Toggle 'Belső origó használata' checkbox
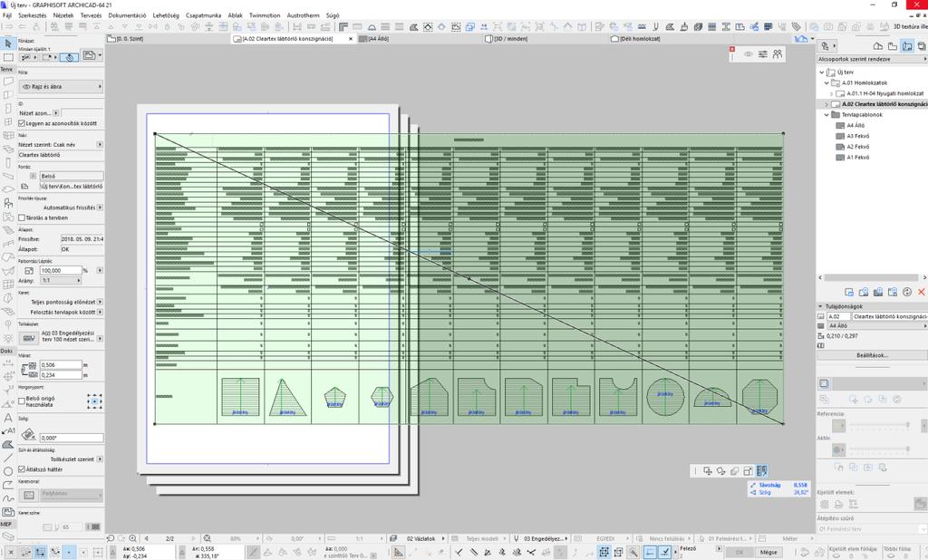Viewport: 928px width, 560px height. pos(22,401)
